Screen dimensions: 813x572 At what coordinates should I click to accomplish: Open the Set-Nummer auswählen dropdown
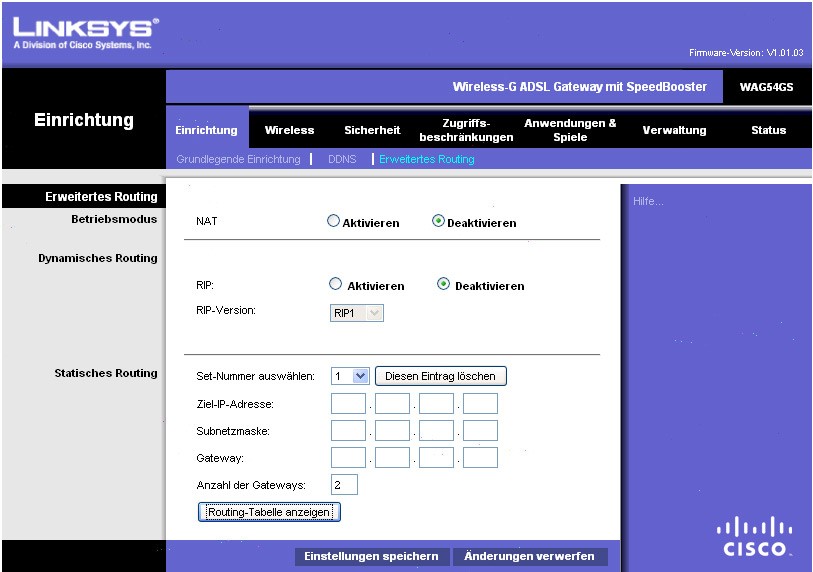coord(350,376)
